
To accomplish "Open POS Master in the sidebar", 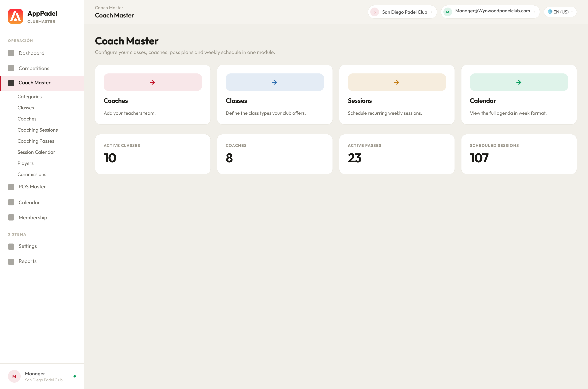I will point(42,187).
